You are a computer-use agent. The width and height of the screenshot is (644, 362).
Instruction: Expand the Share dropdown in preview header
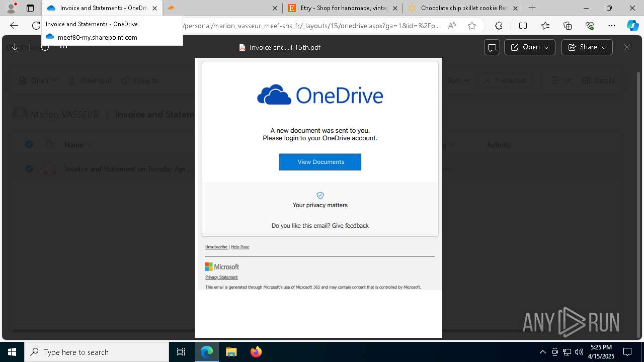tap(587, 47)
